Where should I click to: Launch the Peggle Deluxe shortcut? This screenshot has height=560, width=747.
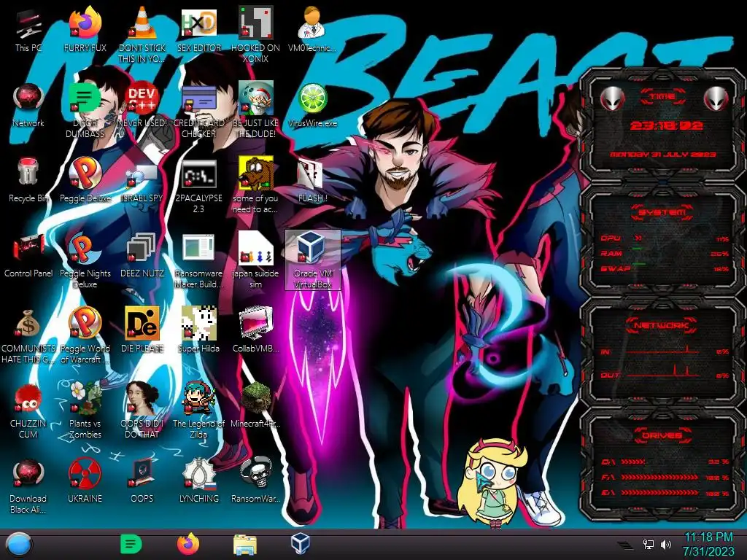click(x=85, y=181)
